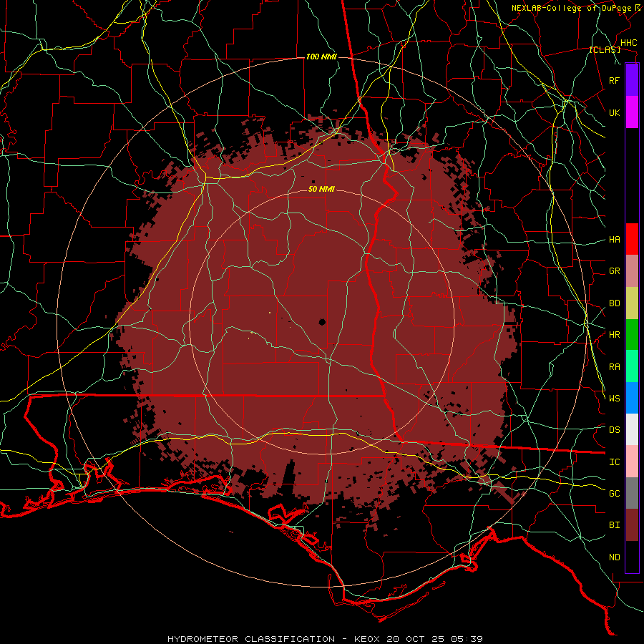Select the white DS legend swatch
The height and width of the screenshot is (644, 644).
[x=632, y=429]
